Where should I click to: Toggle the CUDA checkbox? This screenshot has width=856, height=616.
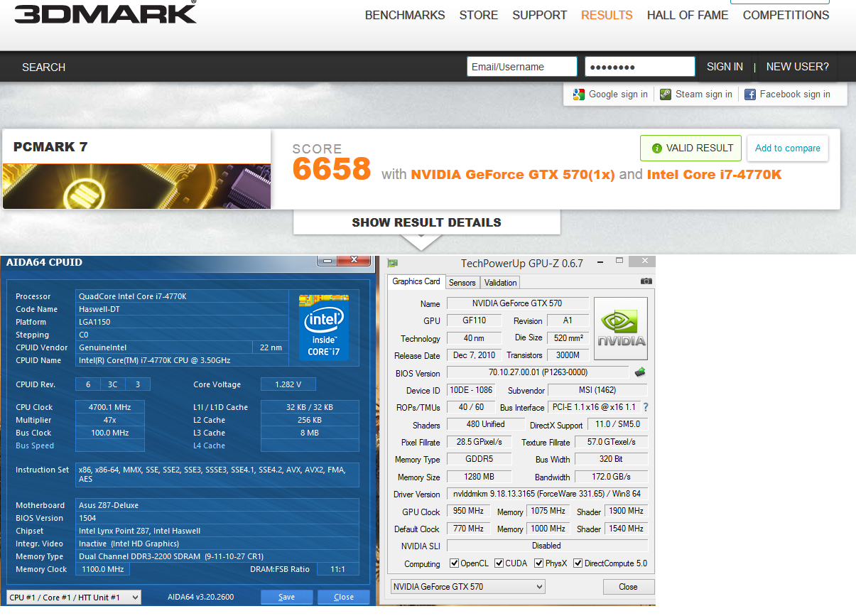click(499, 563)
